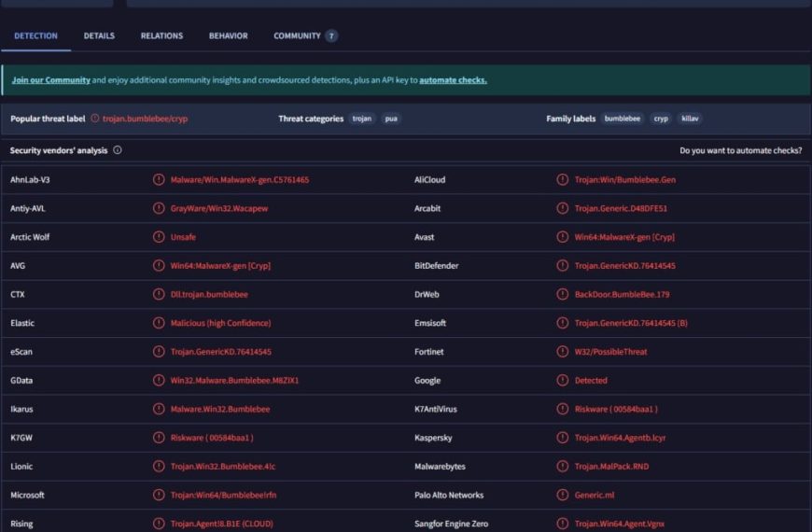Screen dimensions: 812x532
Task: Click the alert icon in Fortinet row
Action: point(563,352)
